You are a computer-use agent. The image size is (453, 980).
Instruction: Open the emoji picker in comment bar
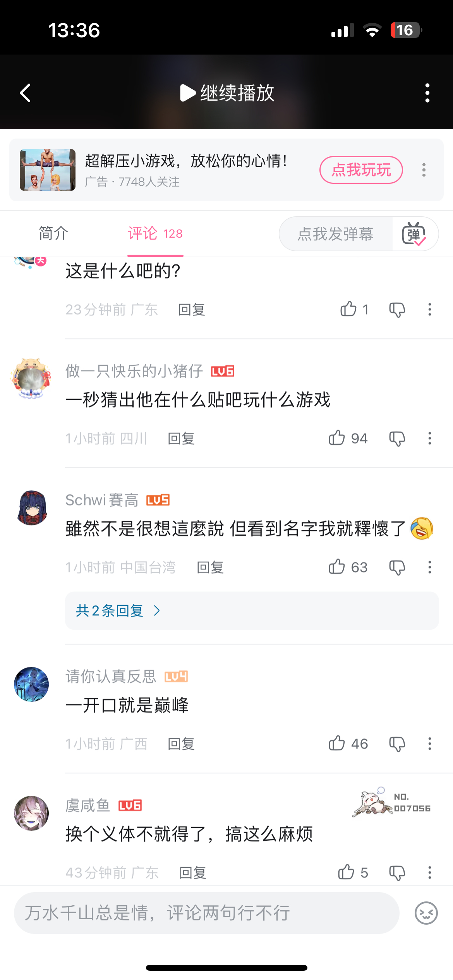(x=426, y=913)
